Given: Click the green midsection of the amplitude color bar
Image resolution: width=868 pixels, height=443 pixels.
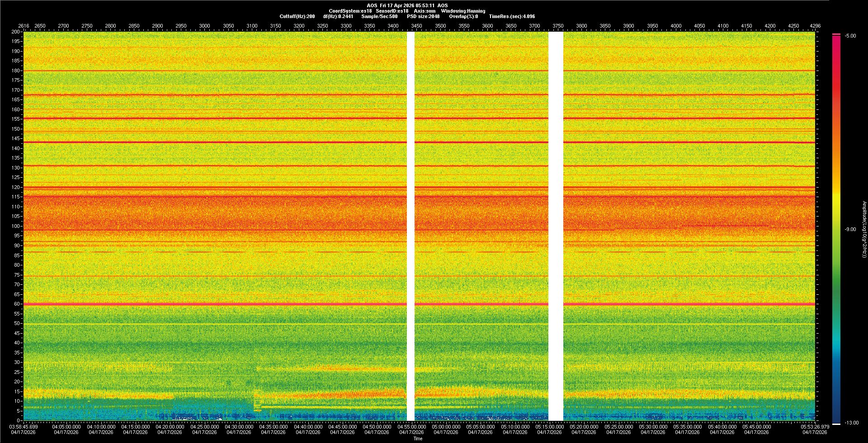Looking at the screenshot, I should (836, 271).
